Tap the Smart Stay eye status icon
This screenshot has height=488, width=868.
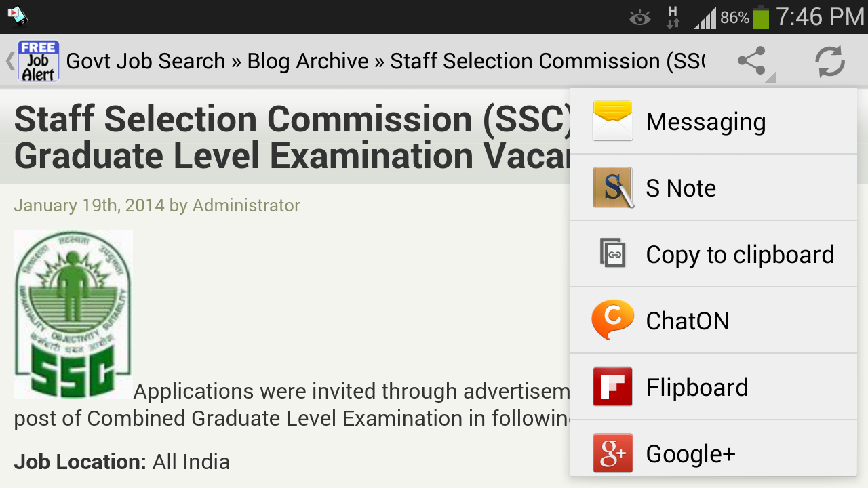tap(639, 18)
